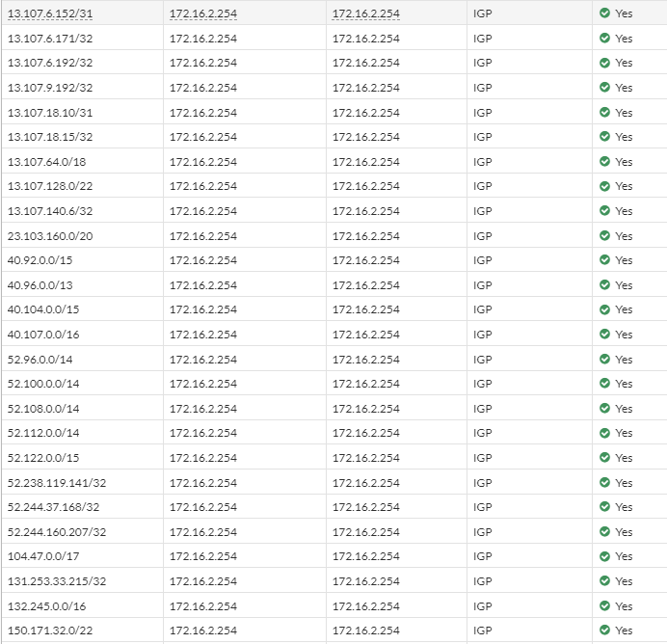Click the green check icon beside 23.103.160.0/20

pos(604,236)
